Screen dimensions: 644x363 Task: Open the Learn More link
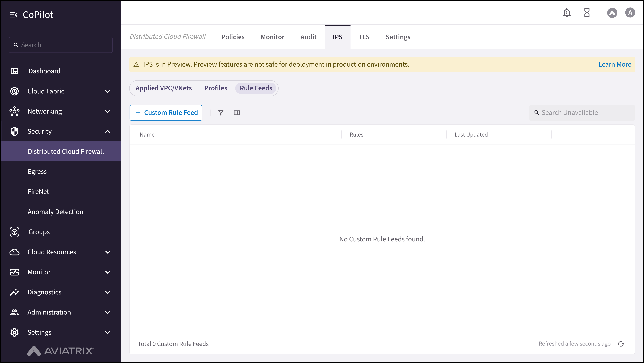[615, 65]
